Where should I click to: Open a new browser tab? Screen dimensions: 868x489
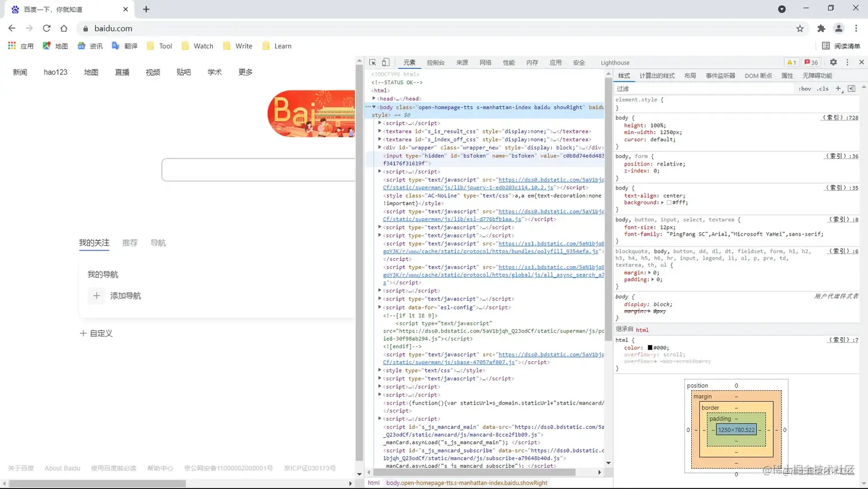(146, 9)
